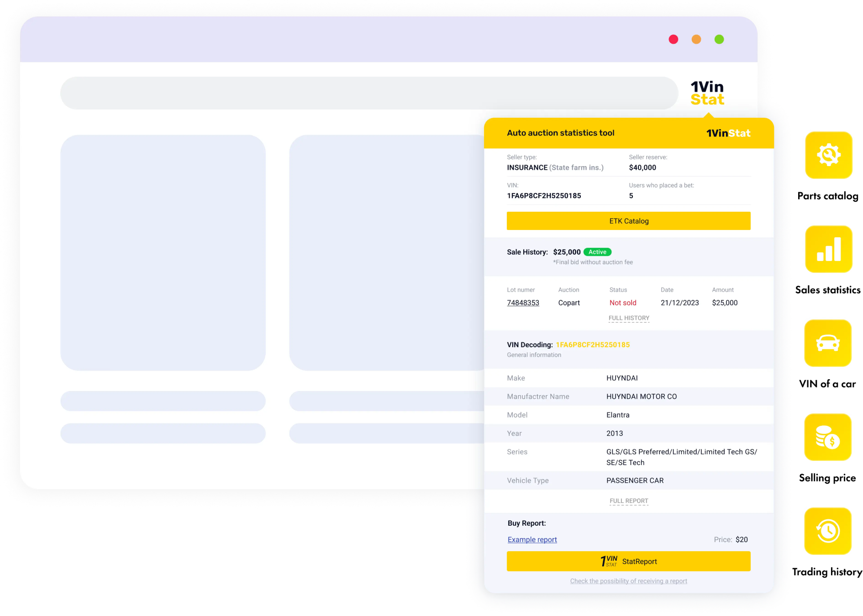Viewport: 863px width, 616px height.
Task: Expand the FULL REPORT link
Action: pos(629,501)
